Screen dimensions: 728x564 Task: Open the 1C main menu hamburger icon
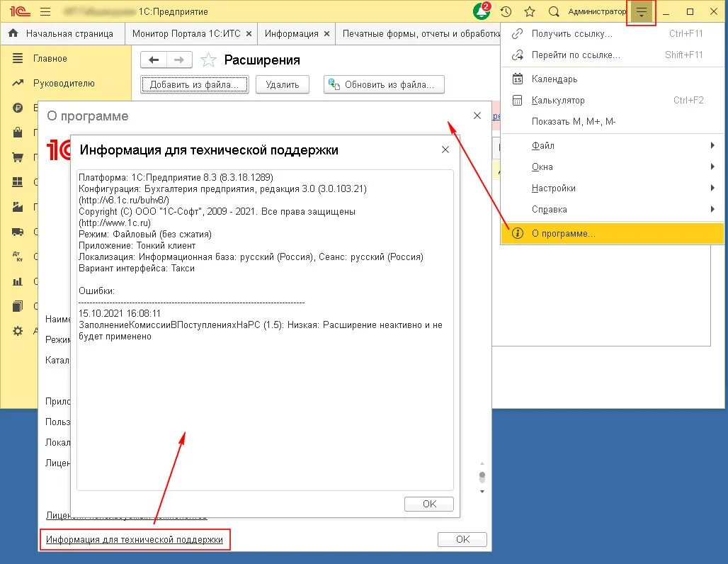coord(45,11)
